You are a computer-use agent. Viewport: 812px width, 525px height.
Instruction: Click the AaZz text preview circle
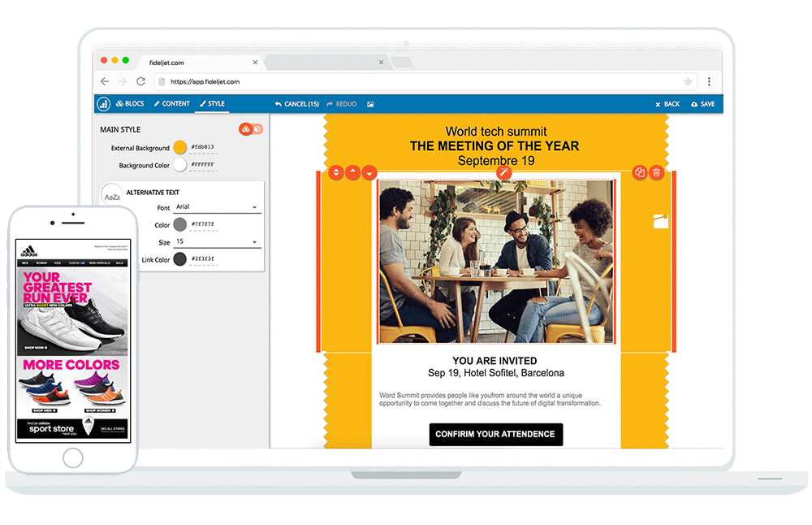click(x=112, y=196)
